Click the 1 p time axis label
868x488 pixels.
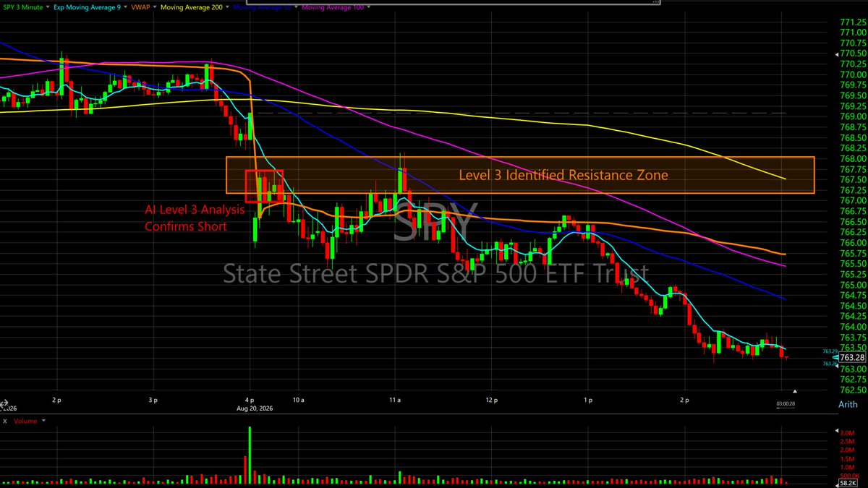click(x=588, y=400)
